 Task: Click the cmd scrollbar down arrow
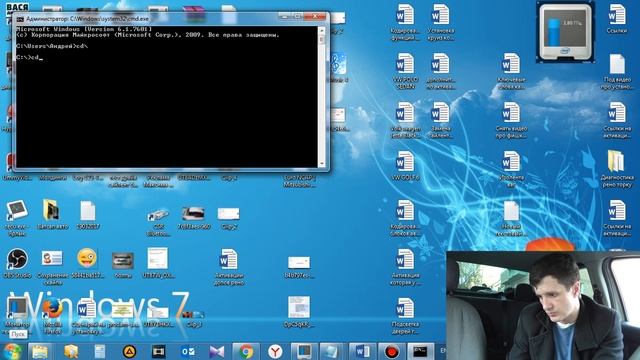(322, 164)
